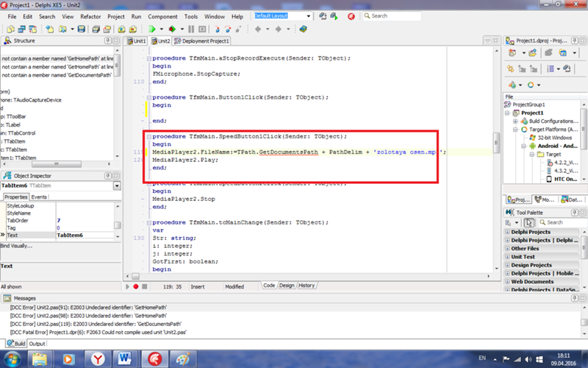Click the macro play triangle button

[127, 286]
